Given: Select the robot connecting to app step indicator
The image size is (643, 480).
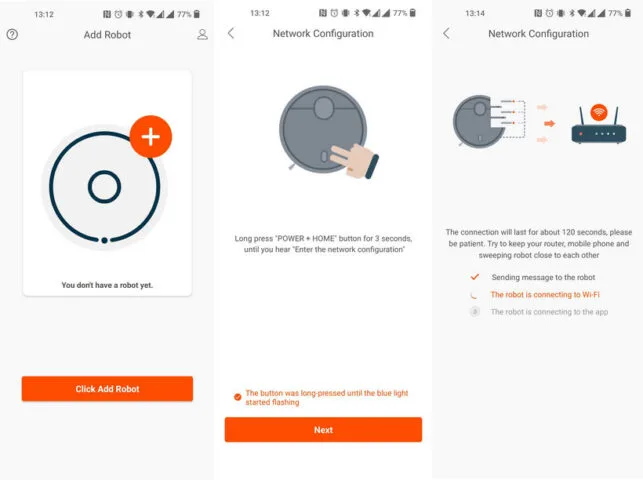Looking at the screenshot, I should pyautogui.click(x=474, y=312).
